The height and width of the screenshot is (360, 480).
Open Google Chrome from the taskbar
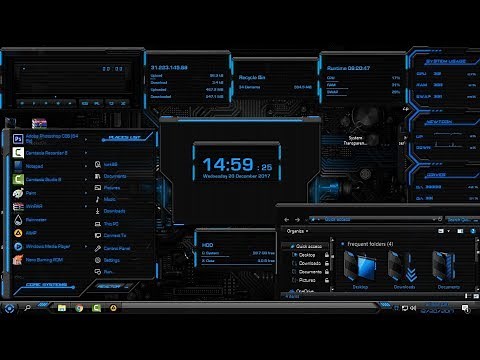tap(79, 308)
